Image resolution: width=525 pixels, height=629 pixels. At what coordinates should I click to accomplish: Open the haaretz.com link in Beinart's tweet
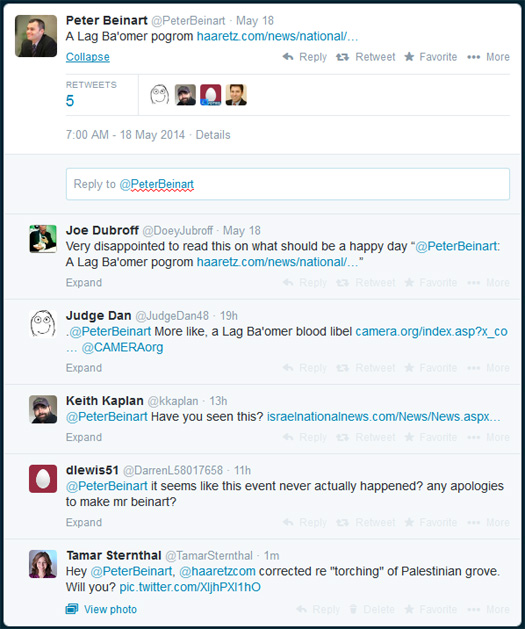(x=277, y=37)
